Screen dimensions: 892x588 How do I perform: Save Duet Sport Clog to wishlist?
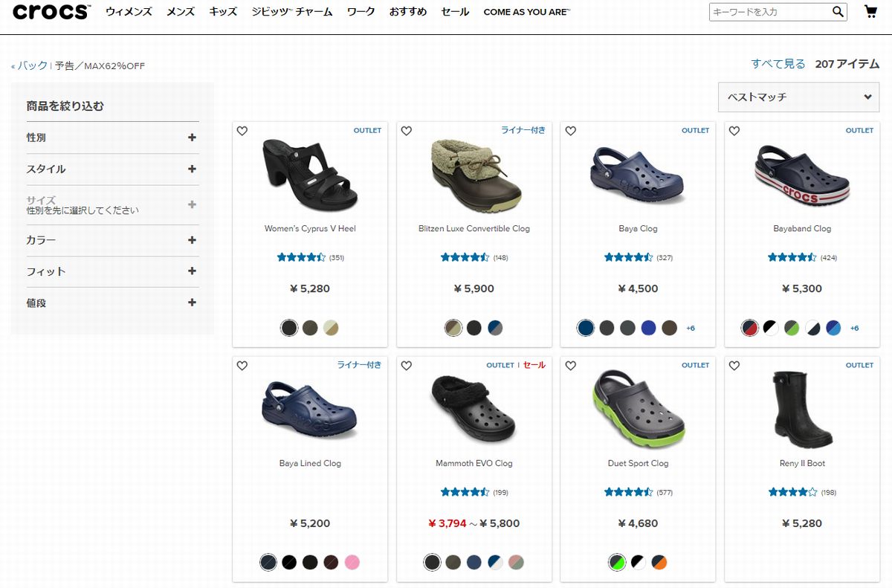tap(571, 366)
